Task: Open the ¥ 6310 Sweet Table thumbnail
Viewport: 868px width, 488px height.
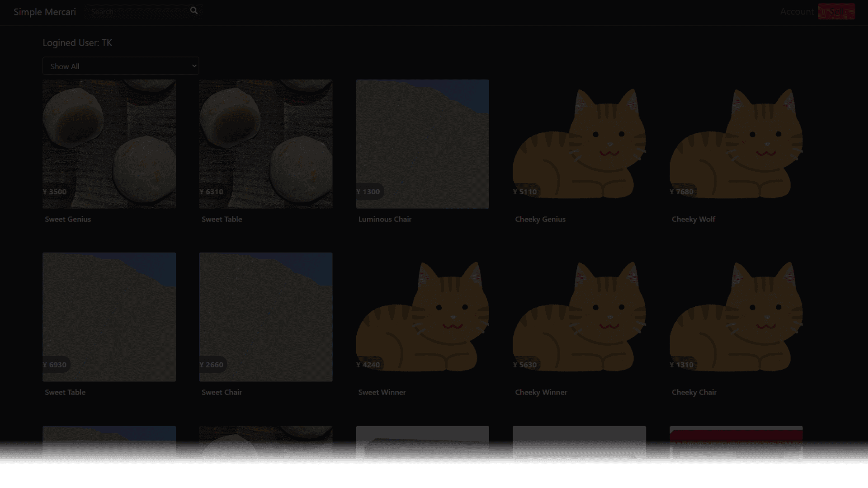Action: click(266, 144)
